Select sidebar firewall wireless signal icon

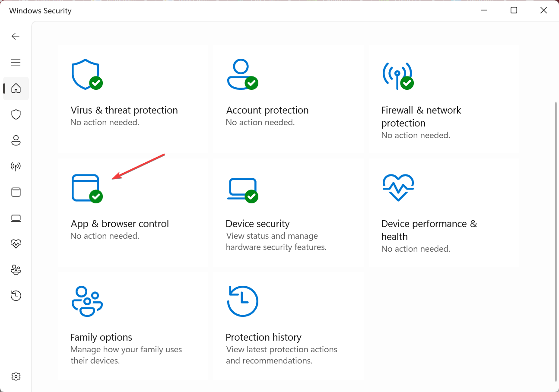(16, 166)
